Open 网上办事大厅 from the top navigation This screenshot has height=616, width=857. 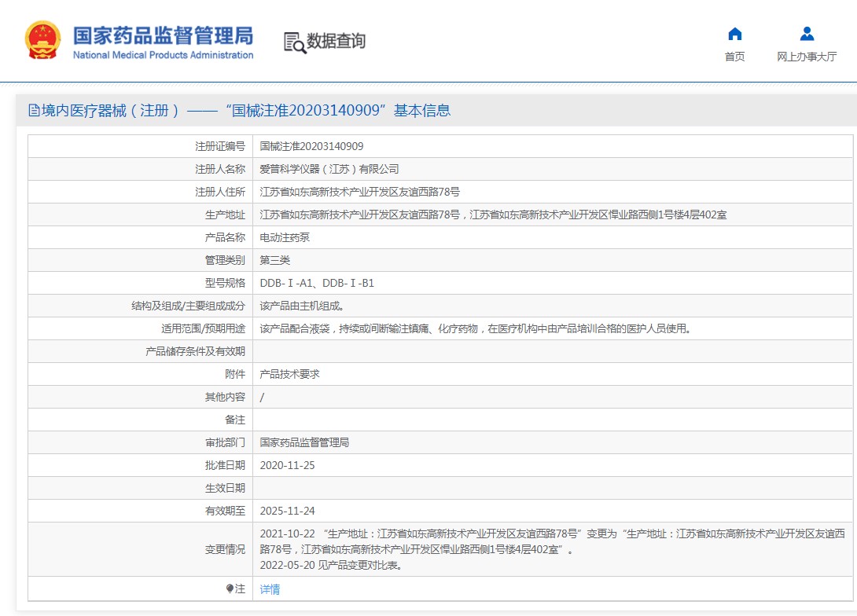pos(807,57)
